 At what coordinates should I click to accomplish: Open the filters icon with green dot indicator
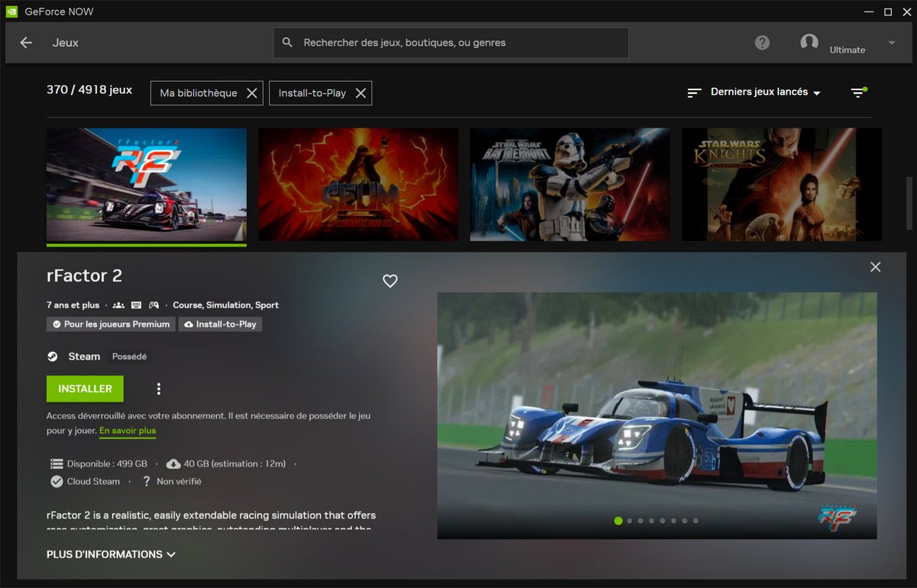point(857,92)
